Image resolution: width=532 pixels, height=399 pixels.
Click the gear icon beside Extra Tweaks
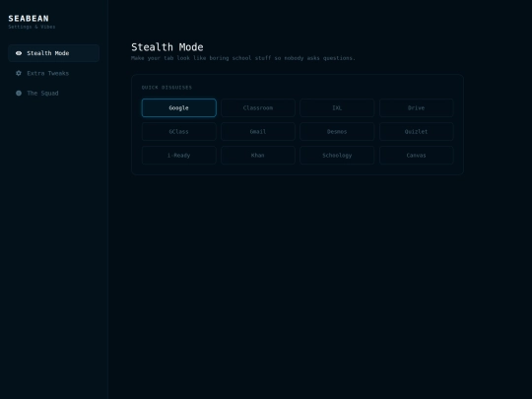[19, 73]
